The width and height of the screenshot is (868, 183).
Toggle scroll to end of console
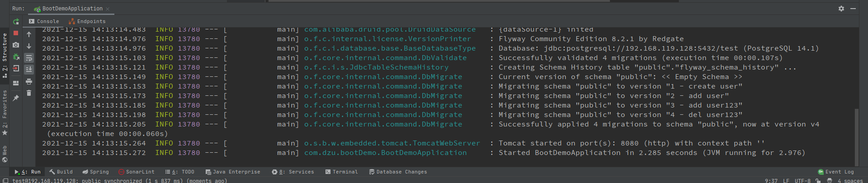coord(29,70)
